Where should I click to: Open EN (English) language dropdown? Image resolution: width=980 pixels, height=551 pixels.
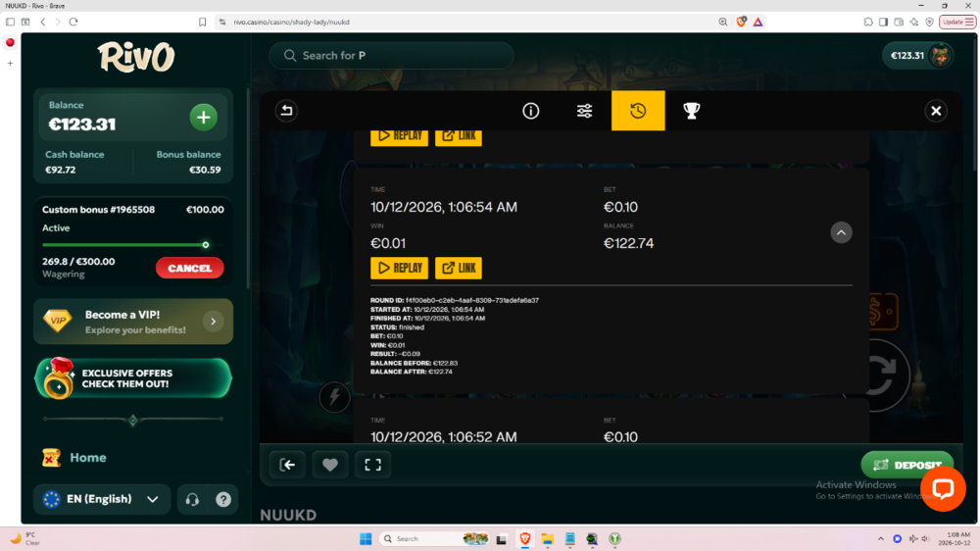[101, 499]
